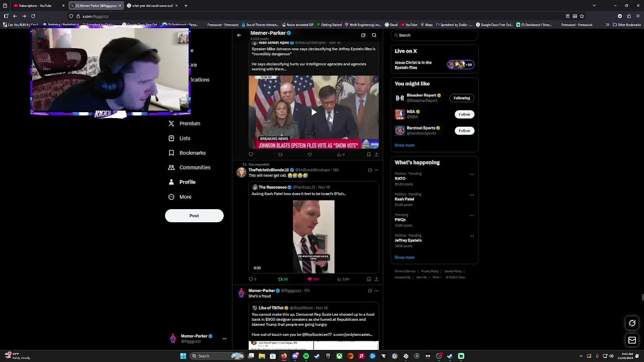Open Grok on ThePatrioticBlonde post

[x=370, y=170]
